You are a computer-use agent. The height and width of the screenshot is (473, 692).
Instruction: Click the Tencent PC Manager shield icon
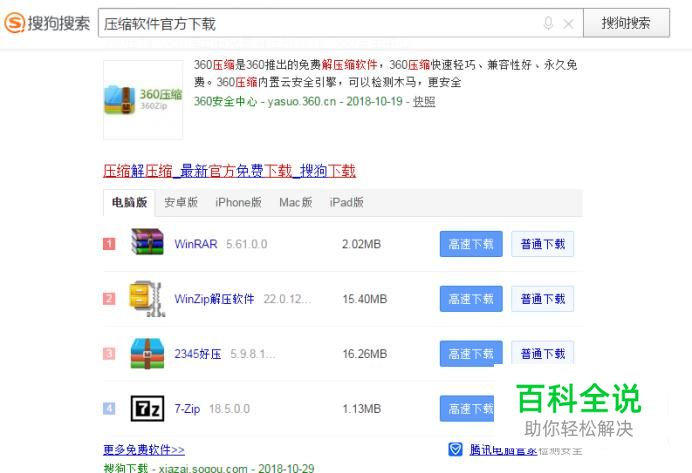(455, 450)
